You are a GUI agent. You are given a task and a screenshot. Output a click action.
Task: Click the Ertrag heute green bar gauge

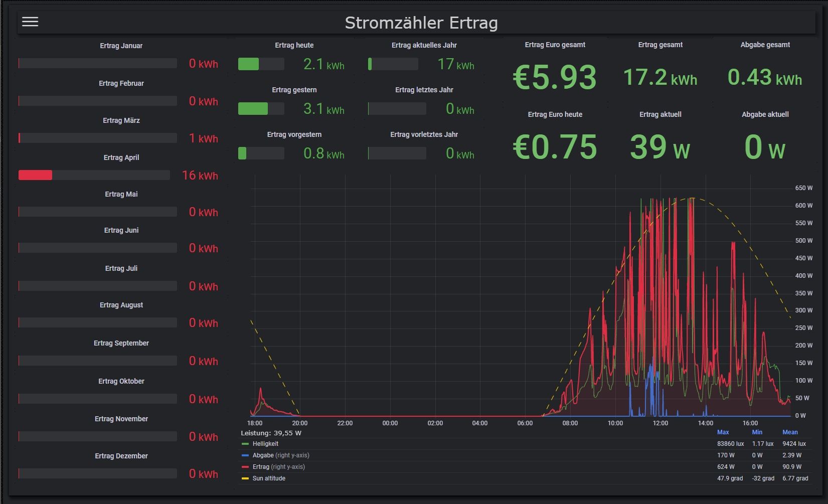tap(261, 64)
